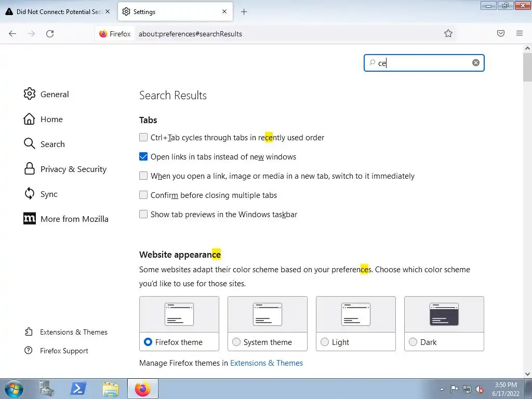Viewport: 532px width, 399px height.
Task: Open Server Manager from the taskbar
Action: 46,389
